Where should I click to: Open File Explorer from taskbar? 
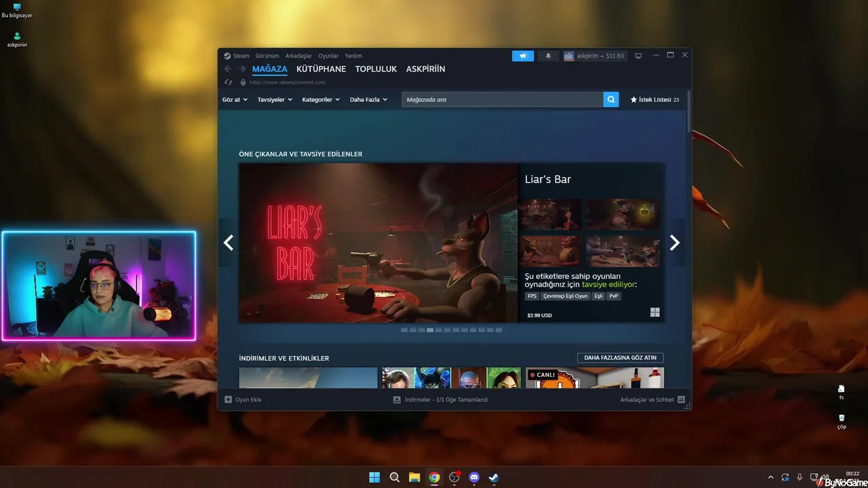414,477
